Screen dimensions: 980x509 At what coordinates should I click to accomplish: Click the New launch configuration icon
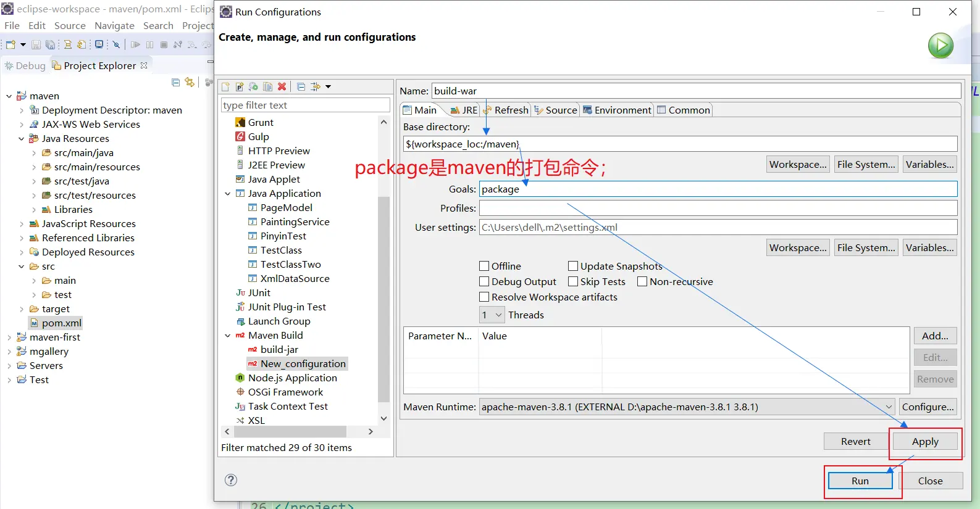pyautogui.click(x=225, y=87)
